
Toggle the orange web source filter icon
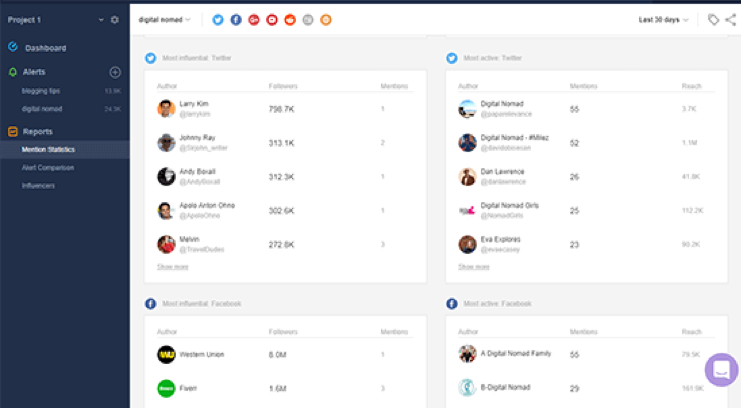point(326,20)
